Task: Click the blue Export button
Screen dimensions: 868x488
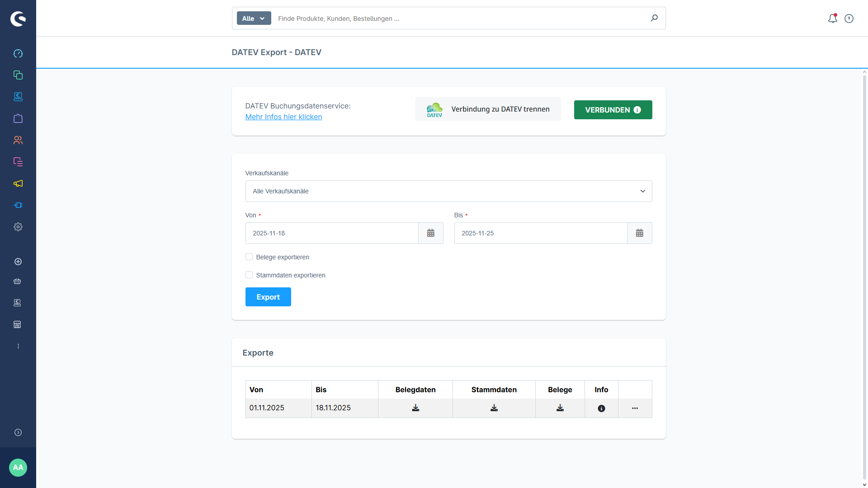Action: (268, 297)
